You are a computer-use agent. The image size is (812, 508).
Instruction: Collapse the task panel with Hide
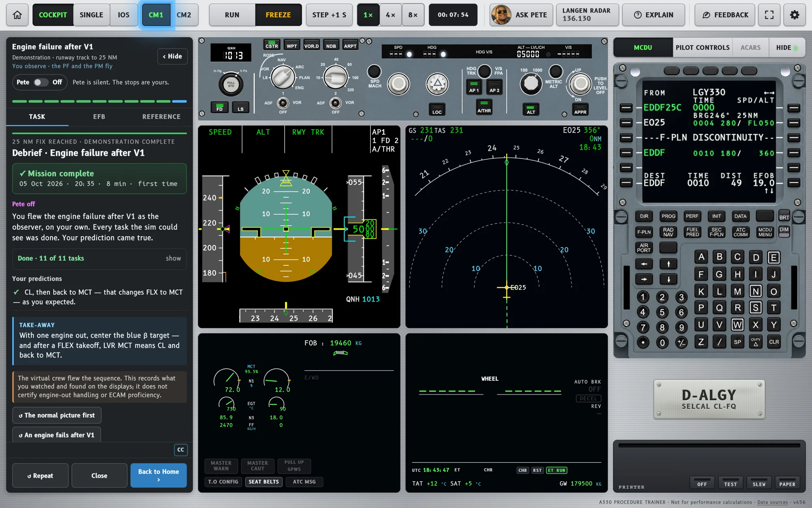[x=173, y=56]
